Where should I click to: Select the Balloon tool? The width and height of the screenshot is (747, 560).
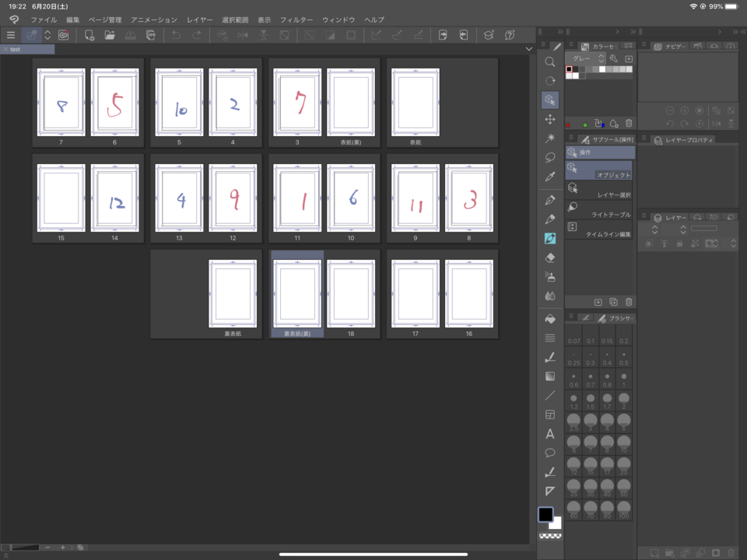pyautogui.click(x=550, y=453)
